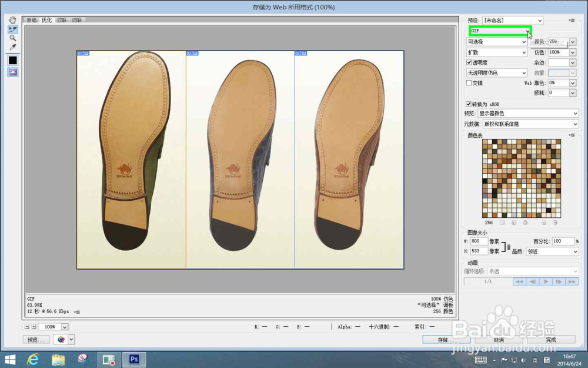Open the 扩散 dither method dropdown
Screen dimensions: 588x368
coord(497,52)
